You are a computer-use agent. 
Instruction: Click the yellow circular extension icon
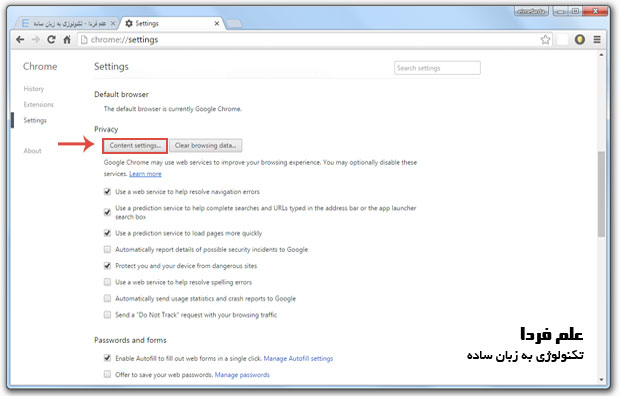click(580, 40)
